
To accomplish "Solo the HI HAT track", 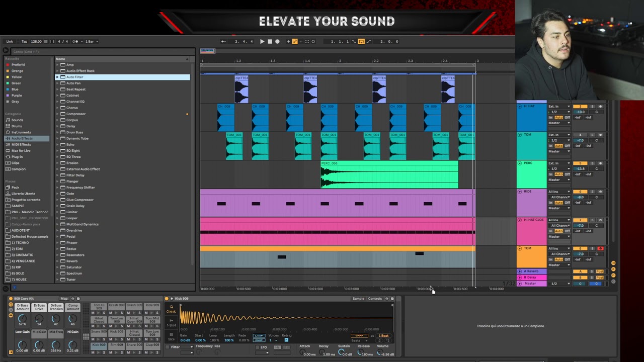I will coord(592,107).
